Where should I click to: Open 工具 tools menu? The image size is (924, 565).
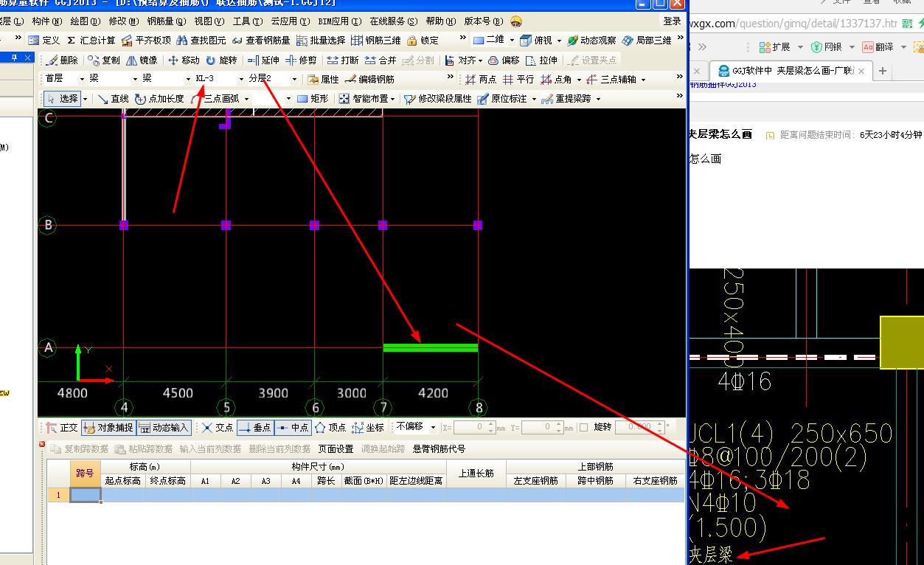point(247,21)
